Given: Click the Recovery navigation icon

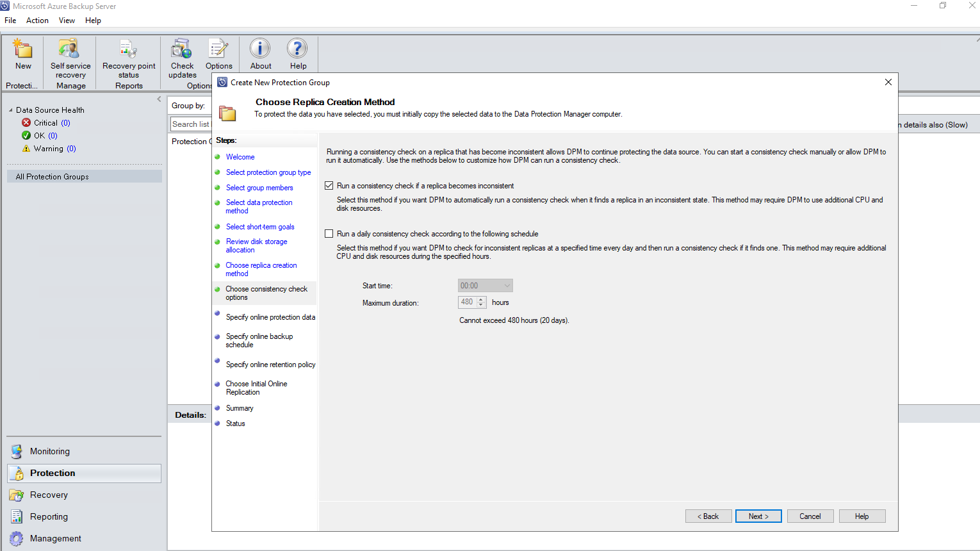Looking at the screenshot, I should (x=17, y=495).
